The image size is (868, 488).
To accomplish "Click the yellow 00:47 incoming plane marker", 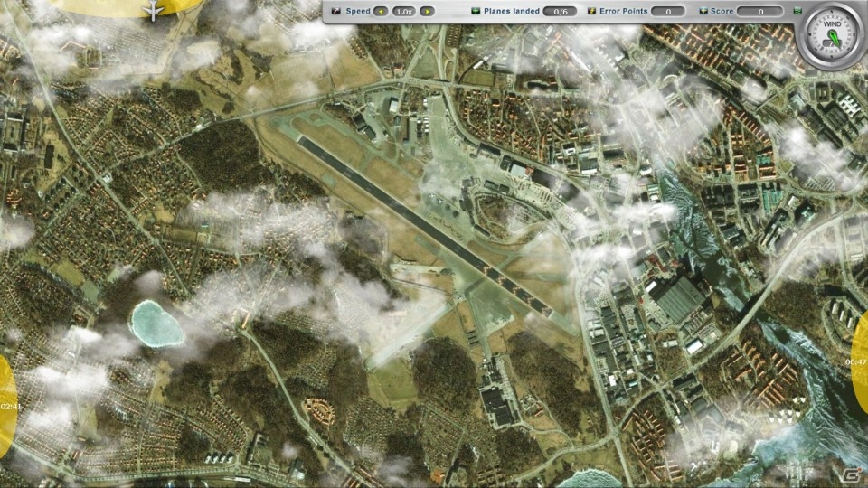I will coord(860,362).
